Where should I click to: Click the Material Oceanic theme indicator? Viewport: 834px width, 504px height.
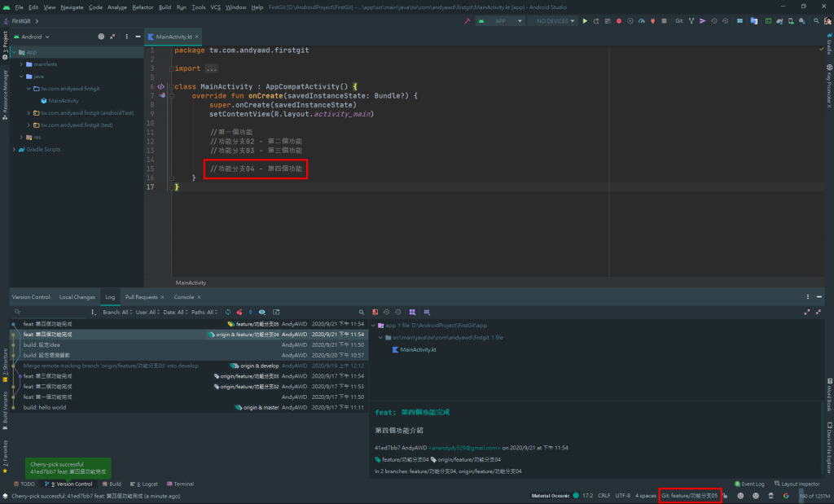pyautogui.click(x=555, y=496)
